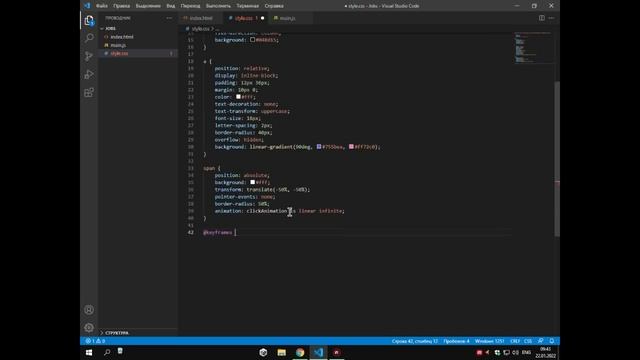Open the Explorer panel ellipsis menu
The width and height of the screenshot is (640, 360).
click(169, 18)
